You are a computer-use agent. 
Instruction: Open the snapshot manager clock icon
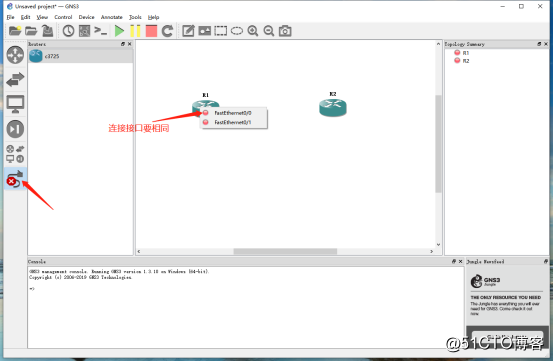point(69,31)
